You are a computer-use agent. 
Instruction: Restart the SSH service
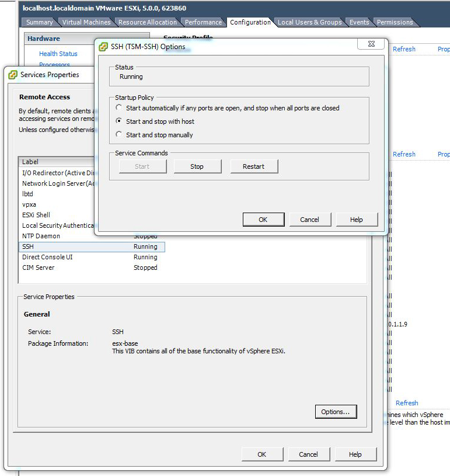point(254,166)
